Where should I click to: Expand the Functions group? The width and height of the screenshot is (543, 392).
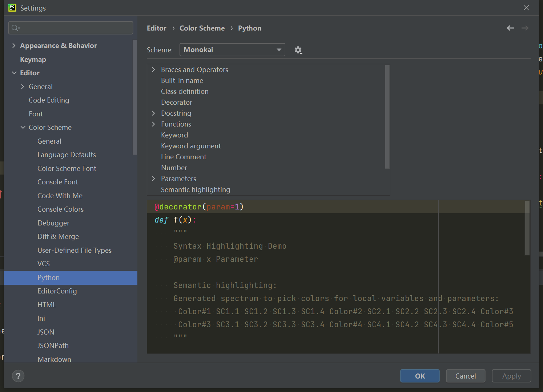[x=153, y=124]
